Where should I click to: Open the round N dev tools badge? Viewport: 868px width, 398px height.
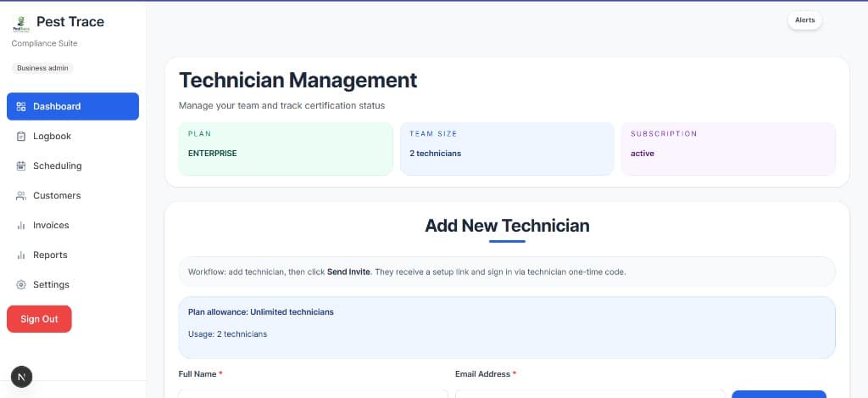click(21, 377)
